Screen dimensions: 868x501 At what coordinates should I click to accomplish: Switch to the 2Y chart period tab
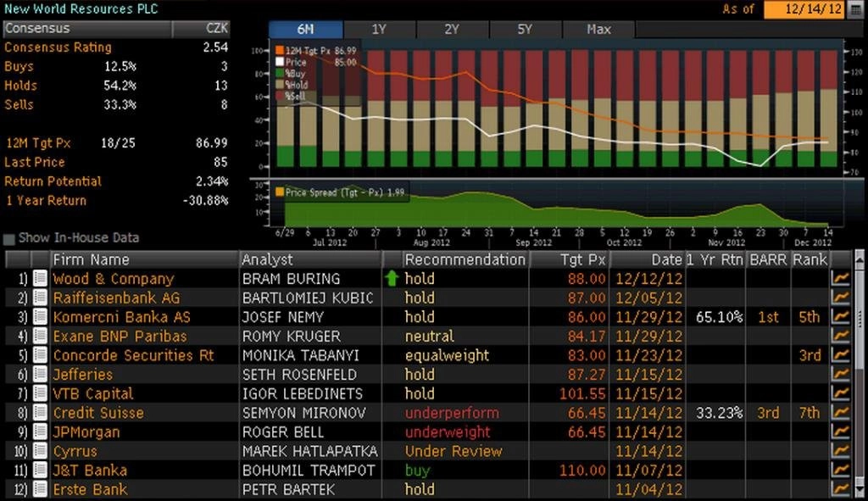[x=453, y=30]
